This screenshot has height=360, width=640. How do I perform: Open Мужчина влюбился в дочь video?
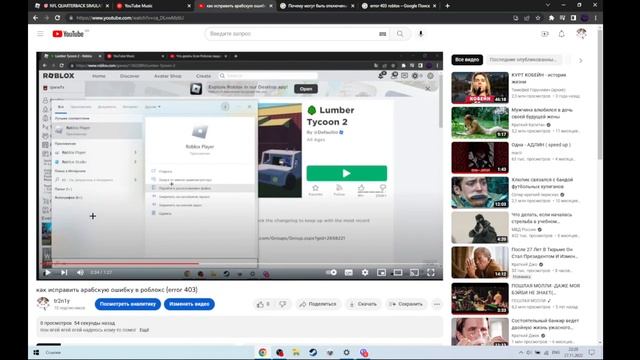pos(480,123)
